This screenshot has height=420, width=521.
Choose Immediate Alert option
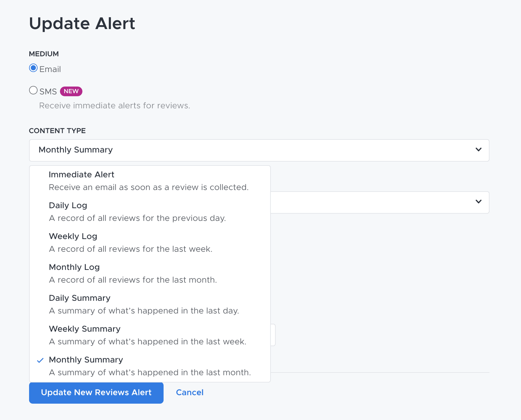(x=81, y=175)
